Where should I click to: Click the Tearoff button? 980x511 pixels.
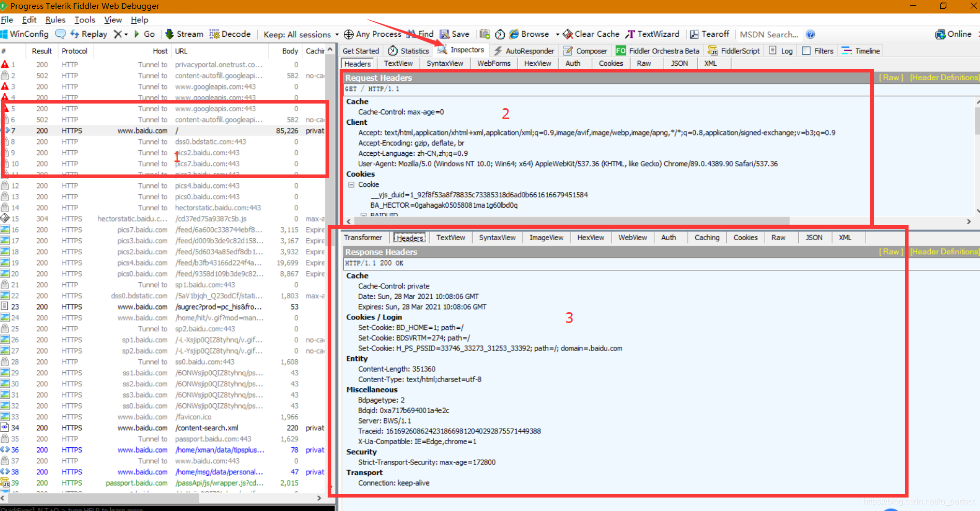click(x=709, y=34)
